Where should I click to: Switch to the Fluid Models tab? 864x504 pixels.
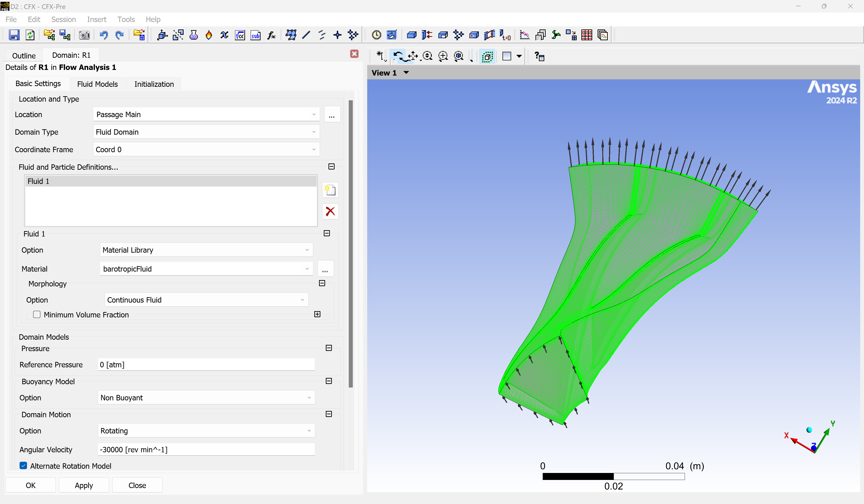tap(97, 84)
